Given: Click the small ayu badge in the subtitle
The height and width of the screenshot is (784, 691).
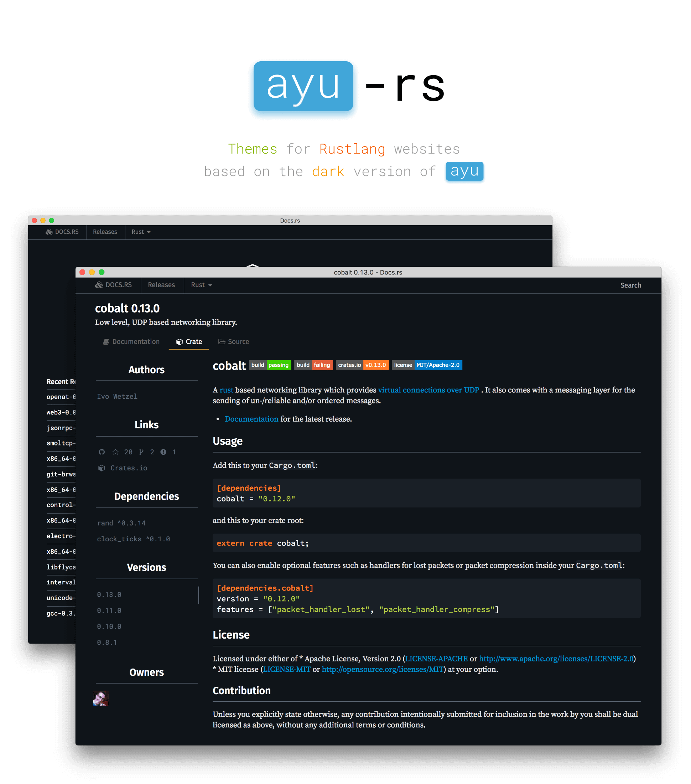Looking at the screenshot, I should point(464,171).
